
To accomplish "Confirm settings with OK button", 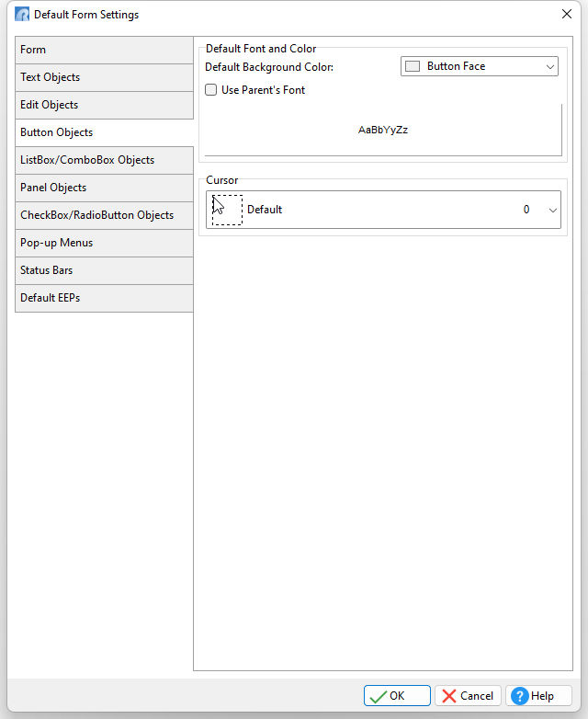I will coord(397,696).
